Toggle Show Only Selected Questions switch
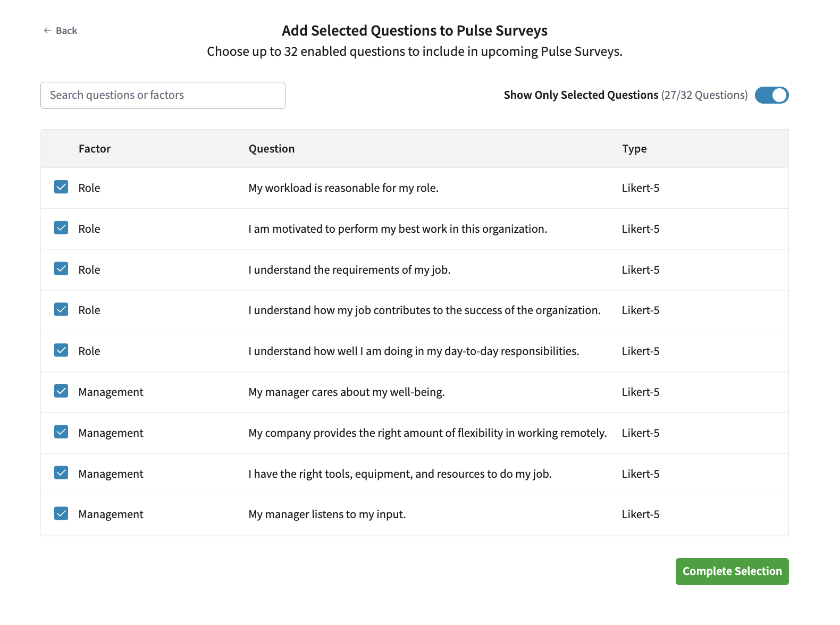 [x=771, y=96]
